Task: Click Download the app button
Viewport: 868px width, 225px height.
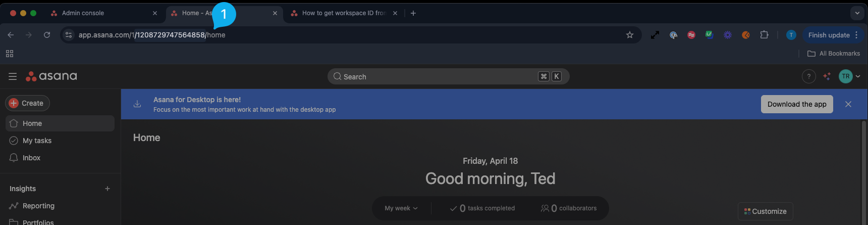Action: coord(797,104)
